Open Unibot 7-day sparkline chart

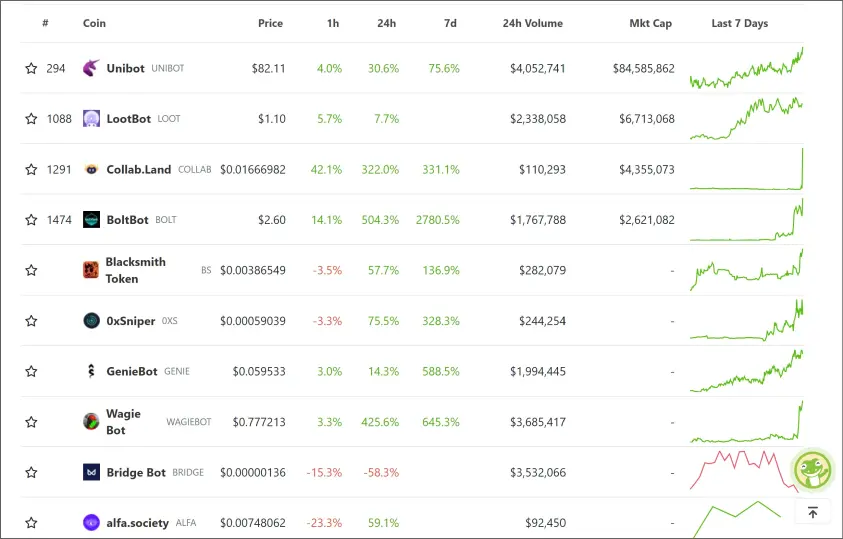746,68
